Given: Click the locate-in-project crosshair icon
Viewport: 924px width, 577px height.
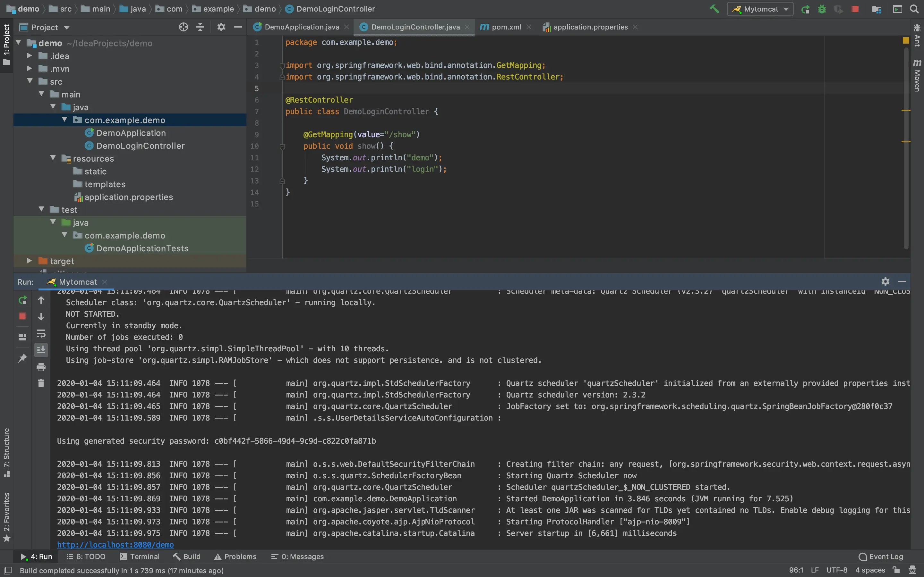Looking at the screenshot, I should 183,27.
